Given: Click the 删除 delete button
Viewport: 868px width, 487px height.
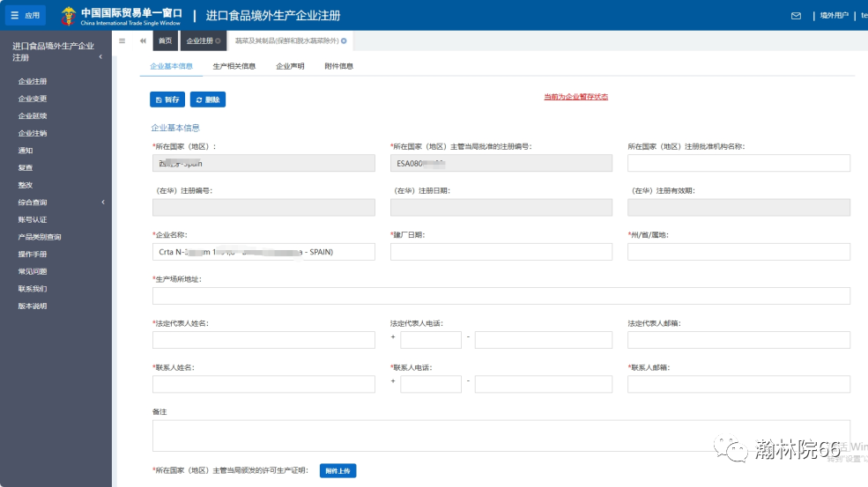Looking at the screenshot, I should point(208,100).
